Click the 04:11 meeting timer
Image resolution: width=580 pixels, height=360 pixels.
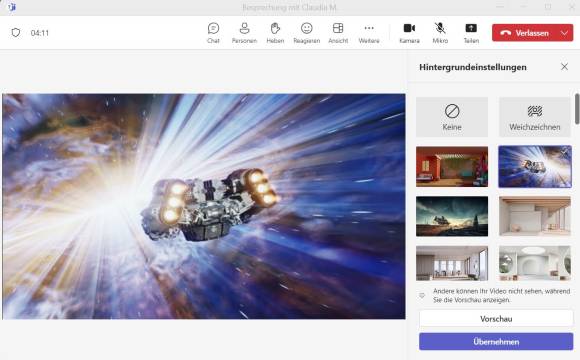click(x=40, y=33)
